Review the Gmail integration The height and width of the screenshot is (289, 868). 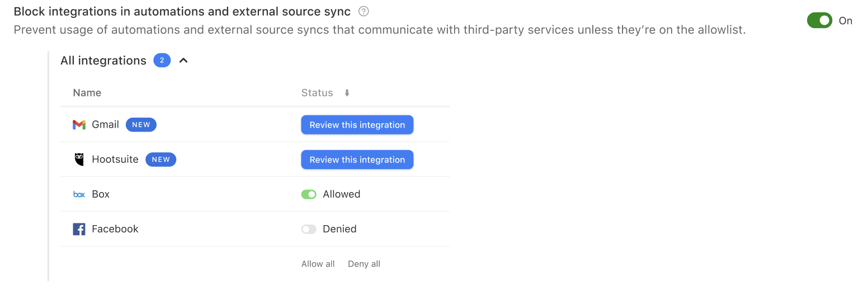point(357,125)
